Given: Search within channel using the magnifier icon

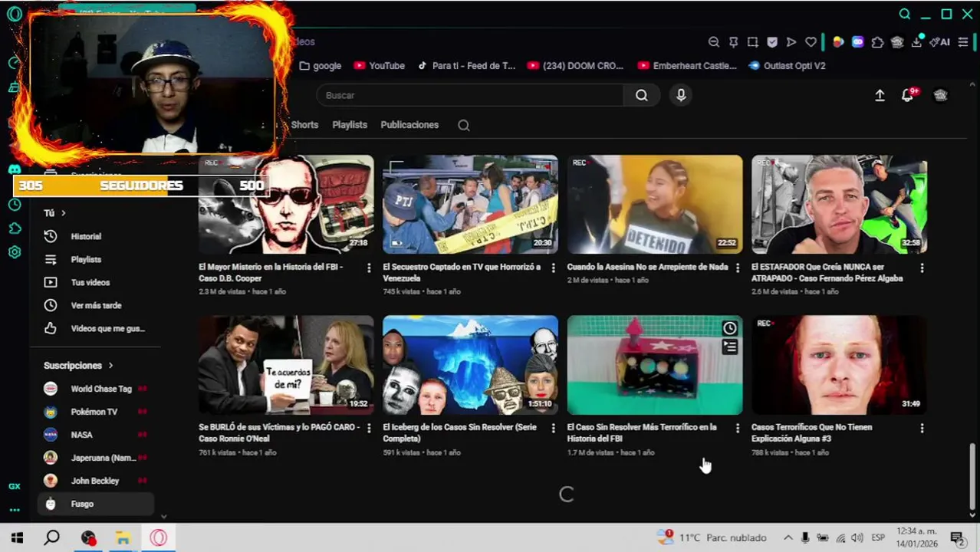Looking at the screenshot, I should click(464, 125).
